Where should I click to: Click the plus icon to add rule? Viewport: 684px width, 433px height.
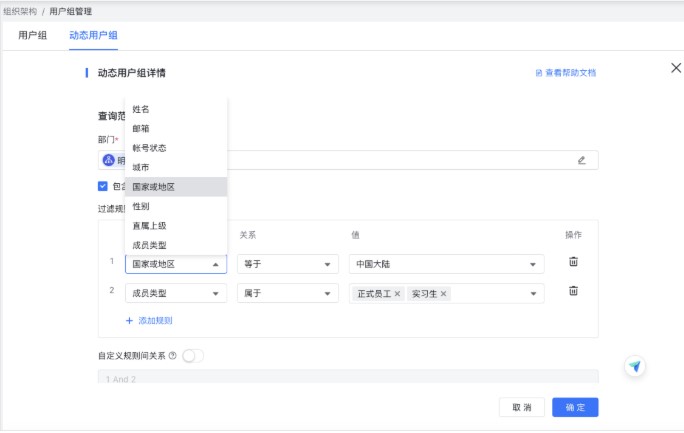pyautogui.click(x=129, y=321)
